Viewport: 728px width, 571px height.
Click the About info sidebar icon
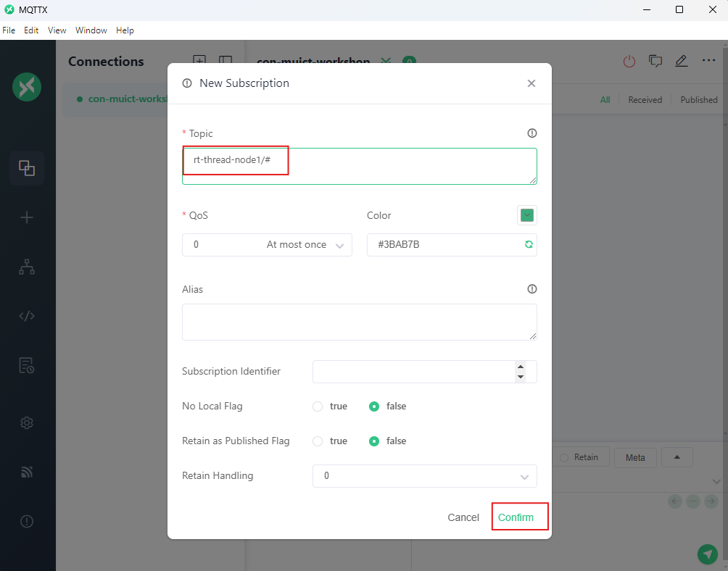tap(27, 521)
